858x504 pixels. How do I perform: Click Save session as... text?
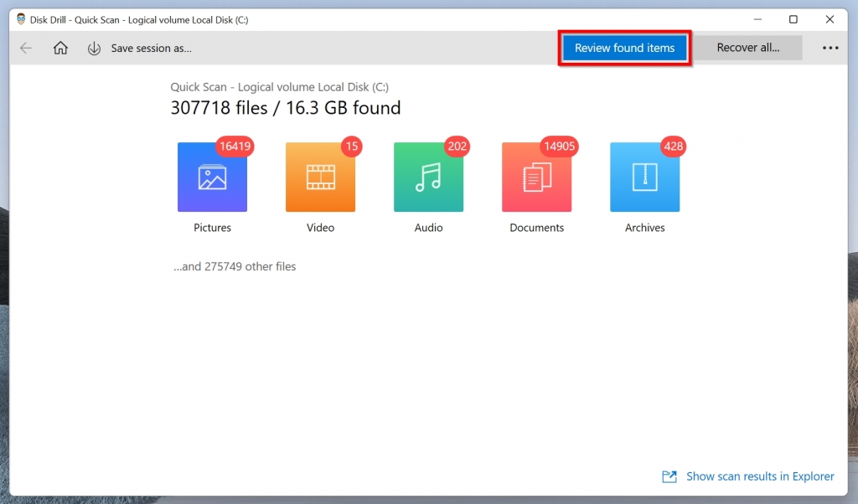pyautogui.click(x=151, y=48)
